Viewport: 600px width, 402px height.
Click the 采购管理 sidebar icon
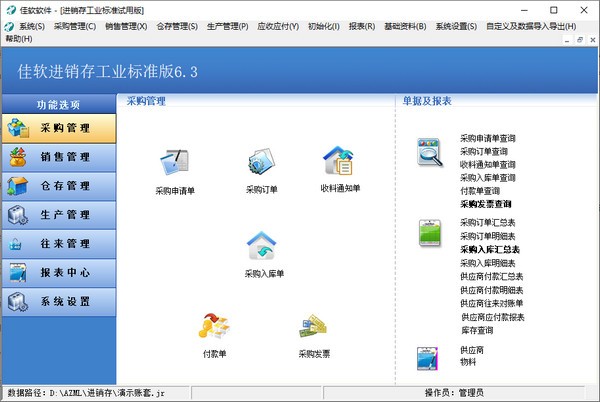point(18,128)
